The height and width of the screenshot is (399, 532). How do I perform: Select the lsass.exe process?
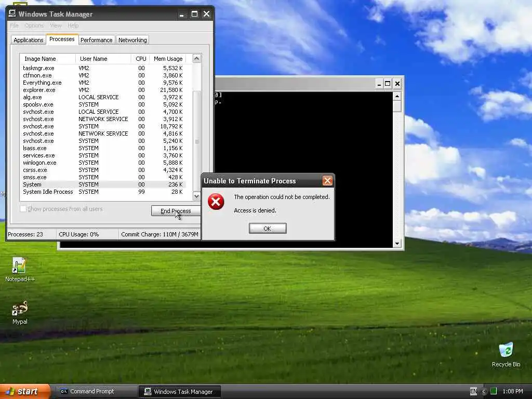point(102,148)
